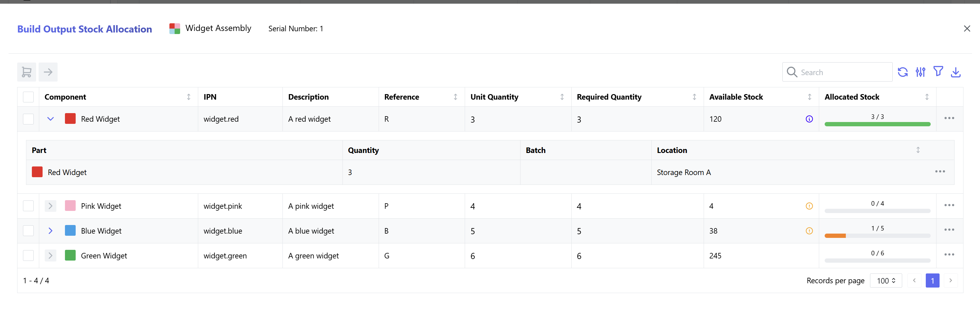The height and width of the screenshot is (309, 980).
Task: Click the shopping cart allocation icon
Action: tap(26, 71)
